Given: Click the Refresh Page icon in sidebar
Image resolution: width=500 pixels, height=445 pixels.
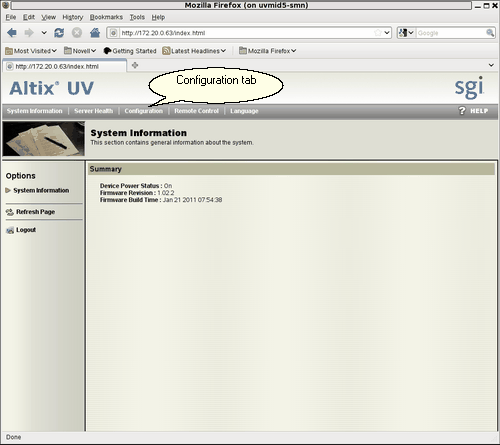Looking at the screenshot, I should (10, 212).
